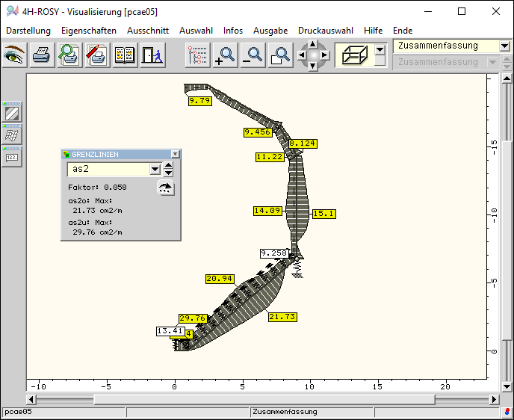Click the eye view icon in toolbar
The image size is (514, 420).
15,55
